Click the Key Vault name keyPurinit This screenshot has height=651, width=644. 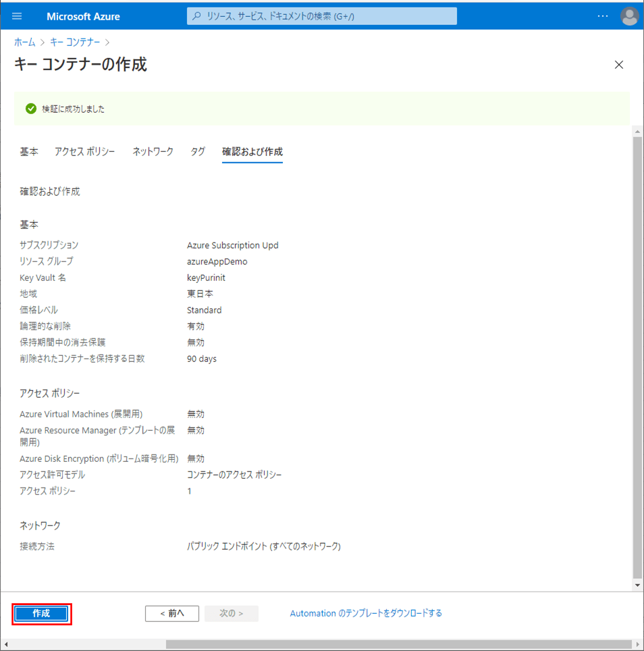pos(206,278)
